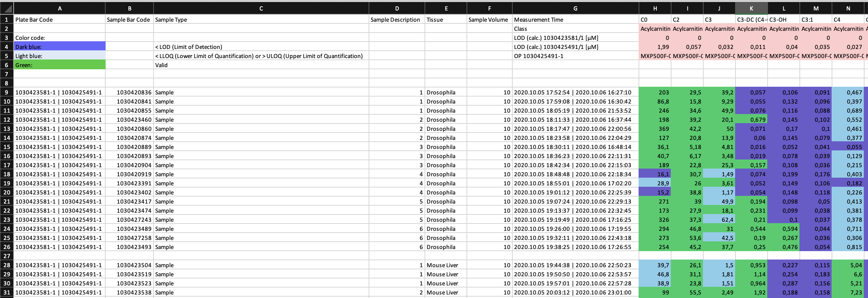868x298 pixels.
Task: Click the Dark blue color code cell
Action: [59, 47]
